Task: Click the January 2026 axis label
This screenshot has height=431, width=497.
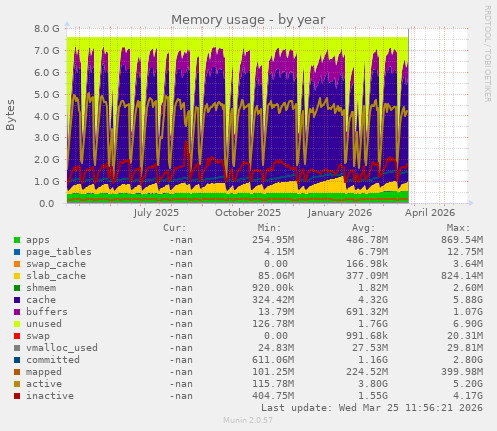Action: click(340, 213)
